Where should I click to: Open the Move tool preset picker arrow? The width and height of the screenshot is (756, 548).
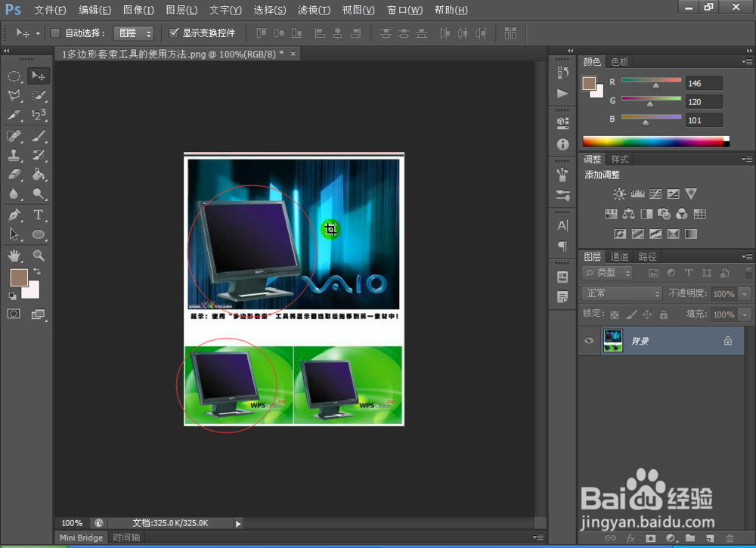click(x=38, y=33)
